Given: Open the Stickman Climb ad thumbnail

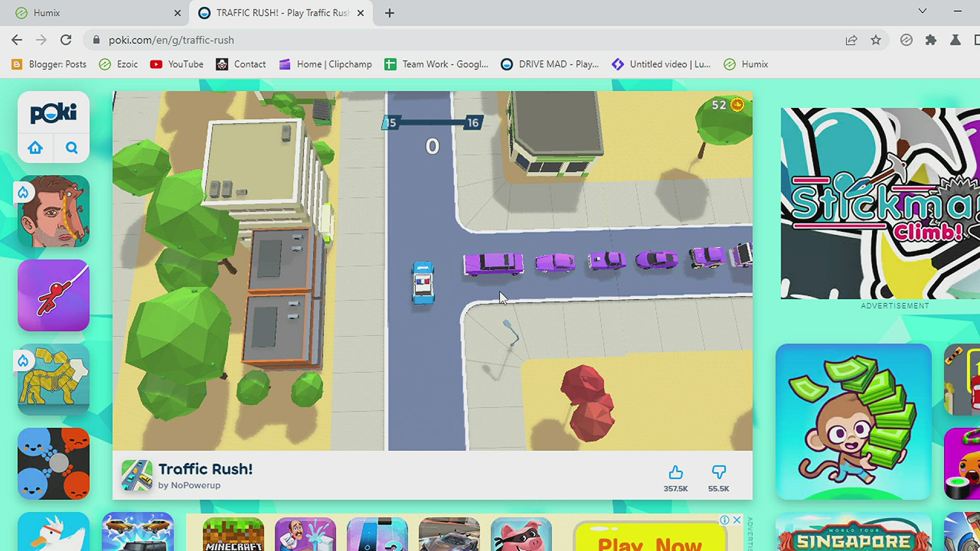Looking at the screenshot, I should (880, 203).
